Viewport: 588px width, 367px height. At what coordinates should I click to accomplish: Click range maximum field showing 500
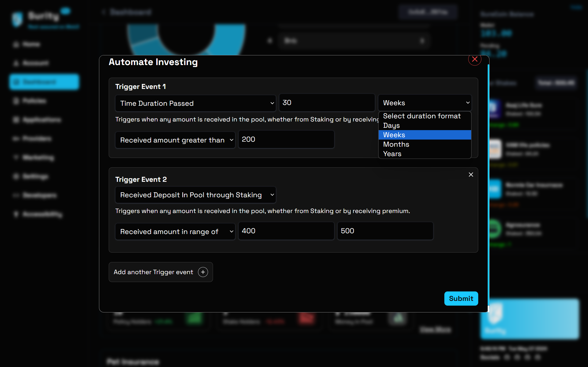tap(385, 231)
